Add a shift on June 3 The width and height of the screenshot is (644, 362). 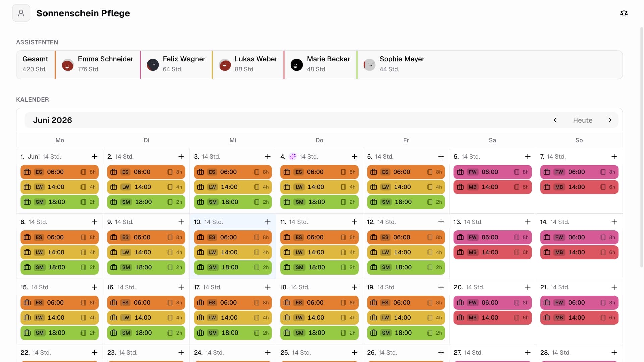(x=268, y=157)
